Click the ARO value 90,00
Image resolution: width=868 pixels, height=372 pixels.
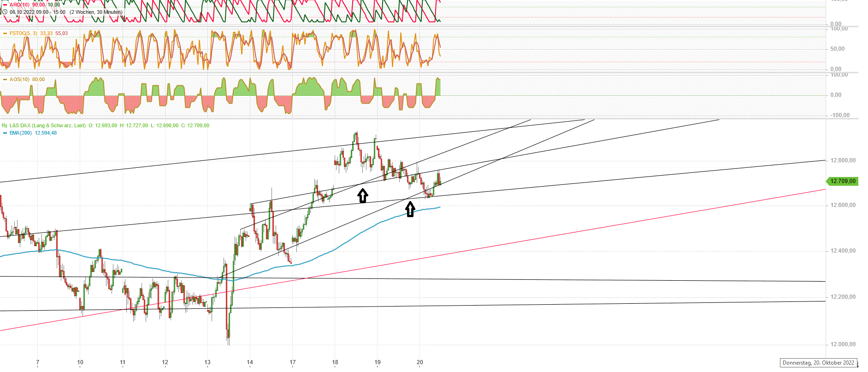click(38, 5)
